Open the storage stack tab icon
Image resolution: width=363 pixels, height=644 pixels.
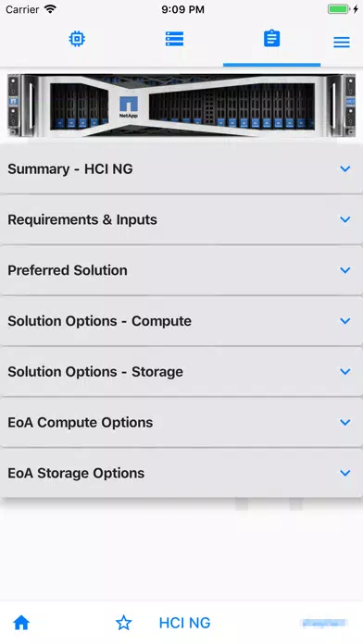click(174, 39)
